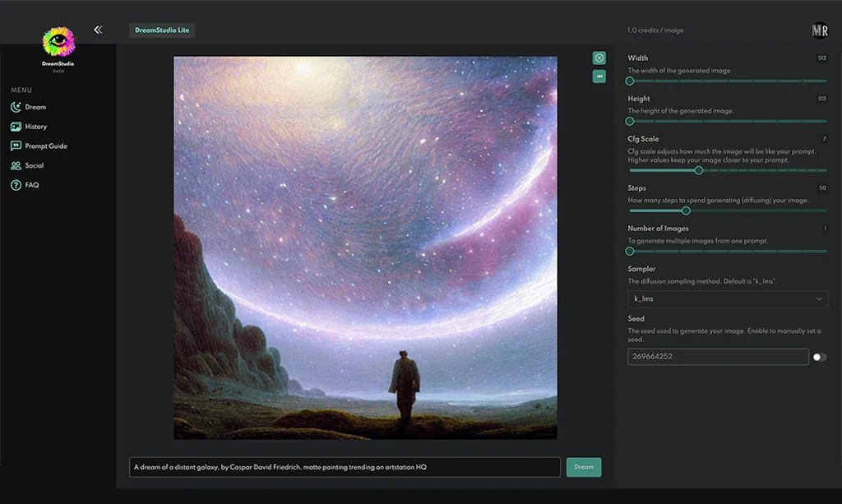This screenshot has width=842, height=504.
Task: Click the DreamStudio Lite label
Action: pyautogui.click(x=163, y=30)
